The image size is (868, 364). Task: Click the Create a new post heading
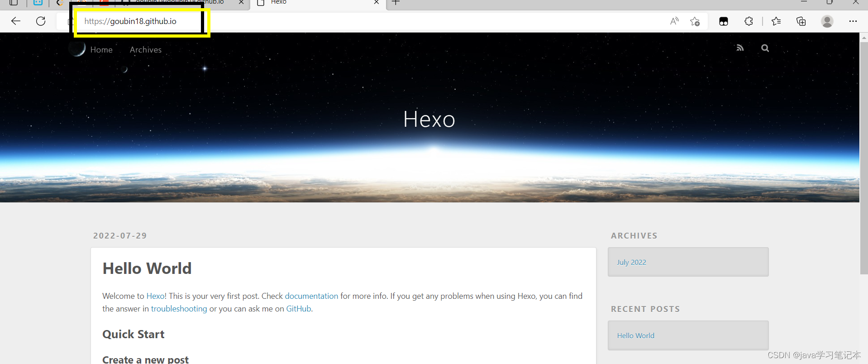click(x=145, y=359)
